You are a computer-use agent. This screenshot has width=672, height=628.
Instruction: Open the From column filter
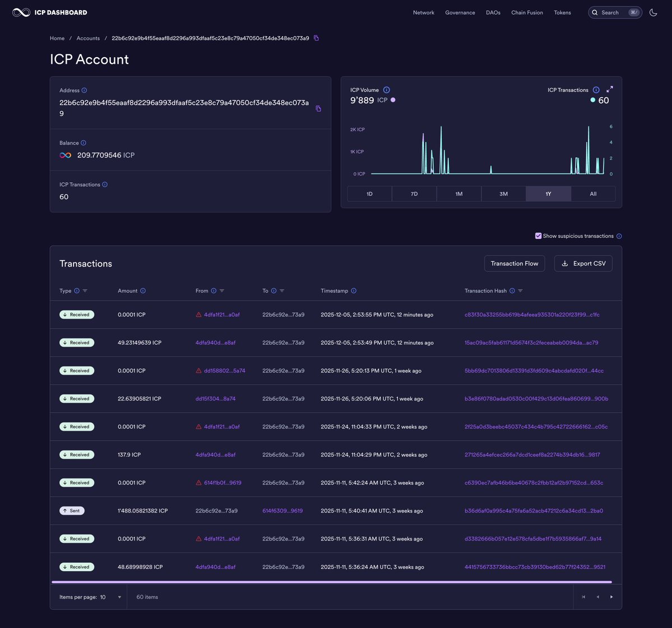222,290
